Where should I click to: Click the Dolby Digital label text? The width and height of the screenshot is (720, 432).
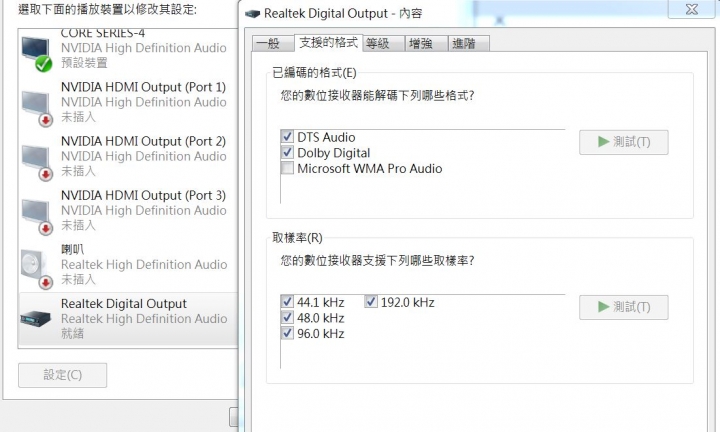pos(333,153)
